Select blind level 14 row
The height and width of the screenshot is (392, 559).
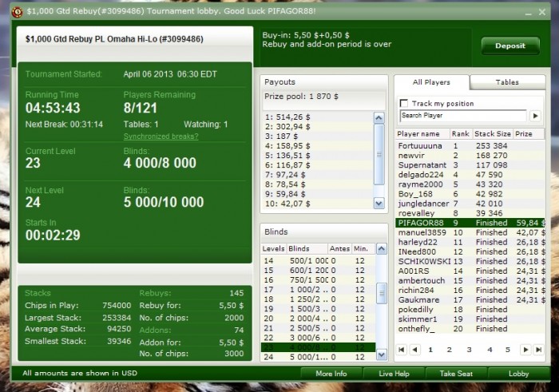[319, 260]
